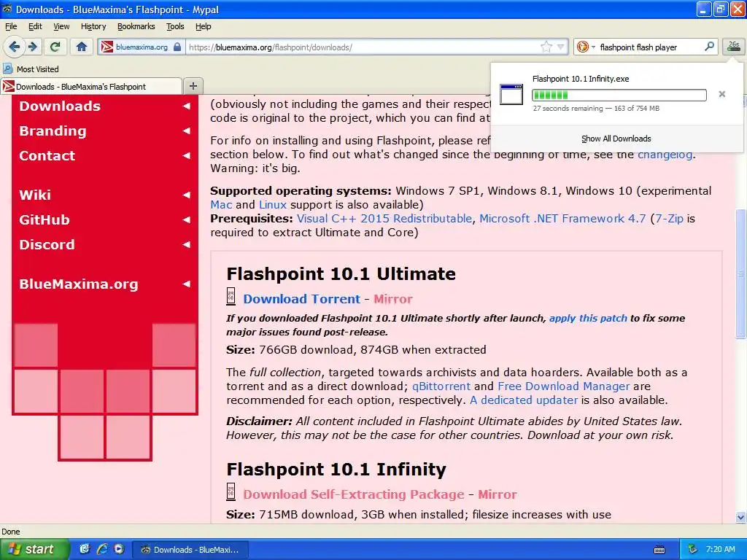Open the Branding sidebar link
This screenshot has height=560, width=747.
tap(53, 131)
